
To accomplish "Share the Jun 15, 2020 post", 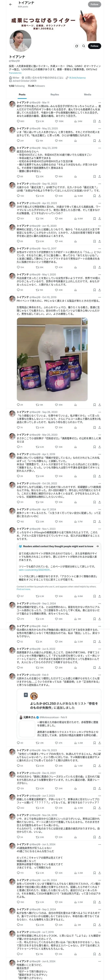I will coord(99,241).
